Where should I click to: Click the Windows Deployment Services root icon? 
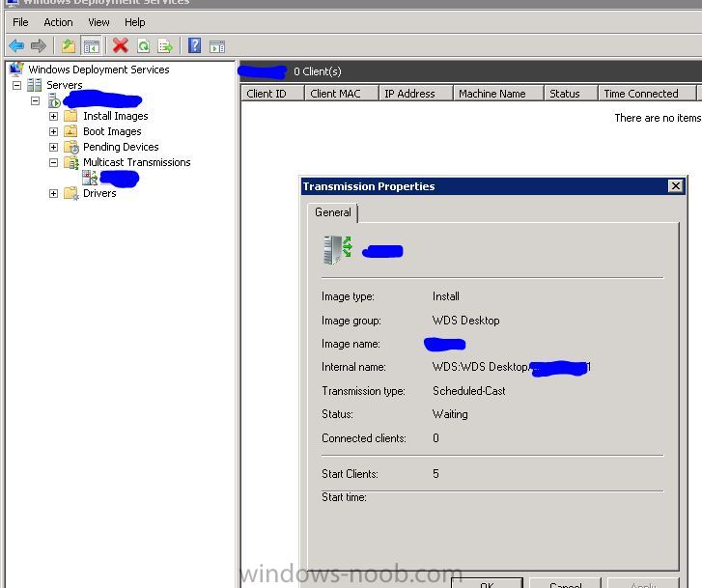[16, 69]
